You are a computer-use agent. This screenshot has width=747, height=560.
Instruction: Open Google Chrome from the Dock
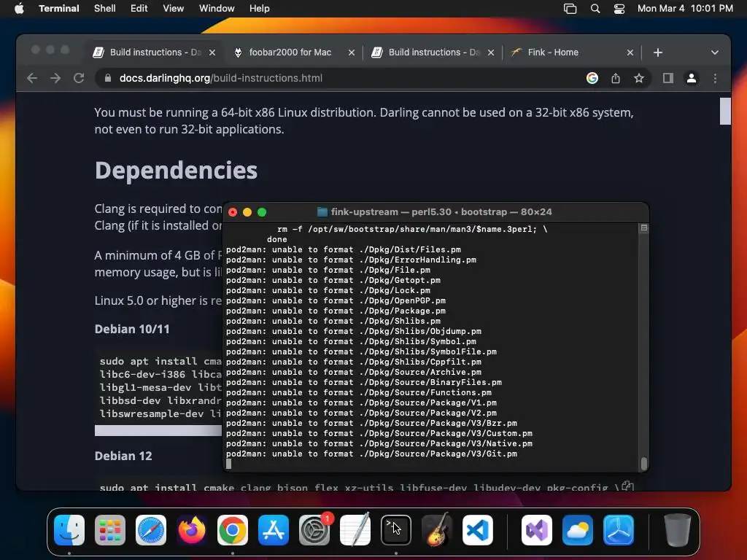(x=233, y=530)
